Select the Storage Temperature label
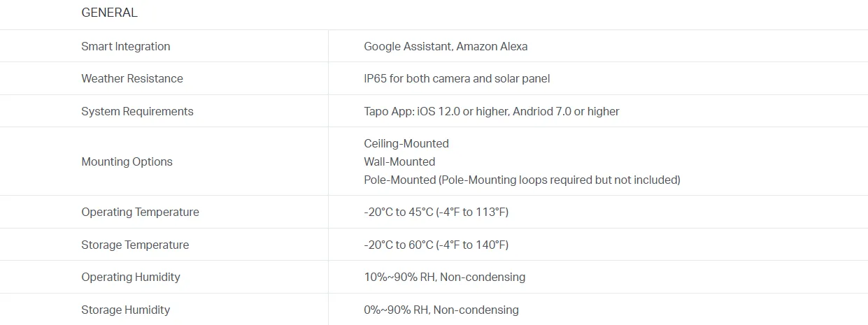The image size is (868, 325). [x=135, y=245]
